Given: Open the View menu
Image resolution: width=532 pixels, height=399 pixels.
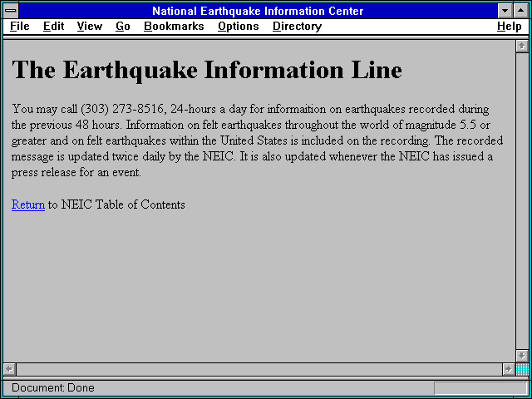Looking at the screenshot, I should click(x=89, y=26).
